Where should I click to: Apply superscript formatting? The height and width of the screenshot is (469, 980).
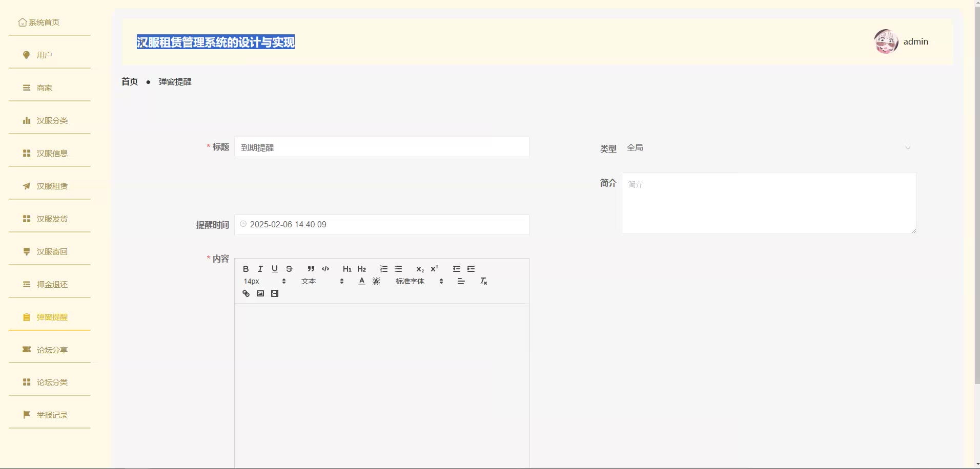pyautogui.click(x=435, y=269)
